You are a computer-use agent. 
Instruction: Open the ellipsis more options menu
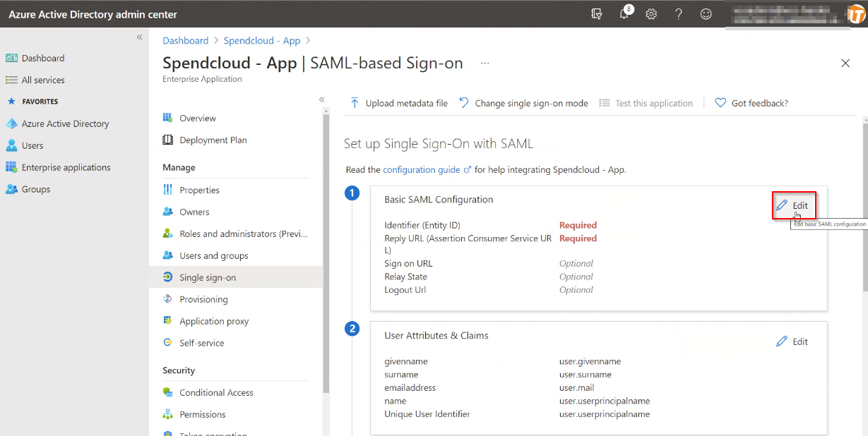click(x=485, y=63)
